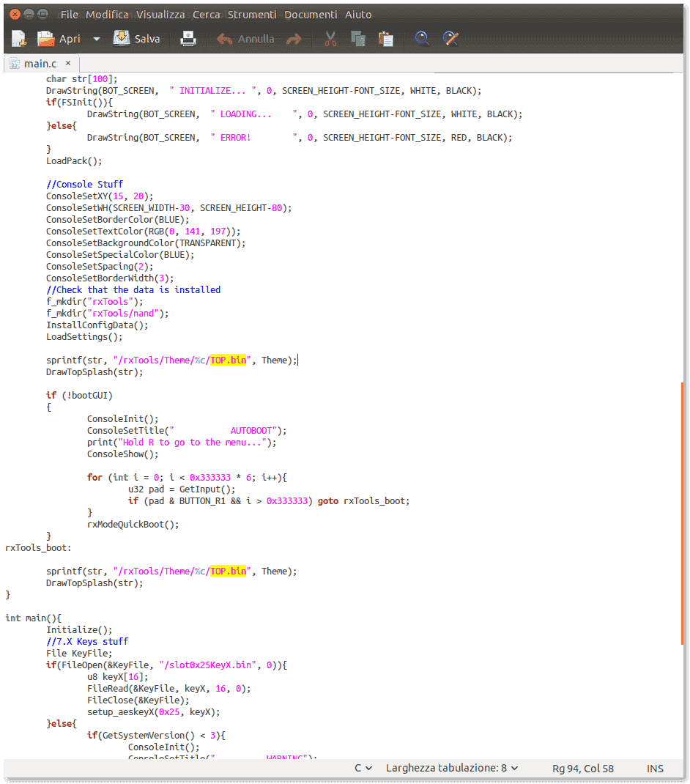Click the InstallConfigData(); line
This screenshot has height=784, width=690.
(97, 325)
